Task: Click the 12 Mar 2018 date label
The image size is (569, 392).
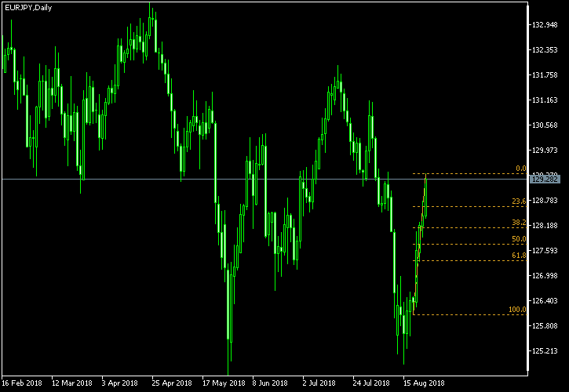Action: point(72,383)
